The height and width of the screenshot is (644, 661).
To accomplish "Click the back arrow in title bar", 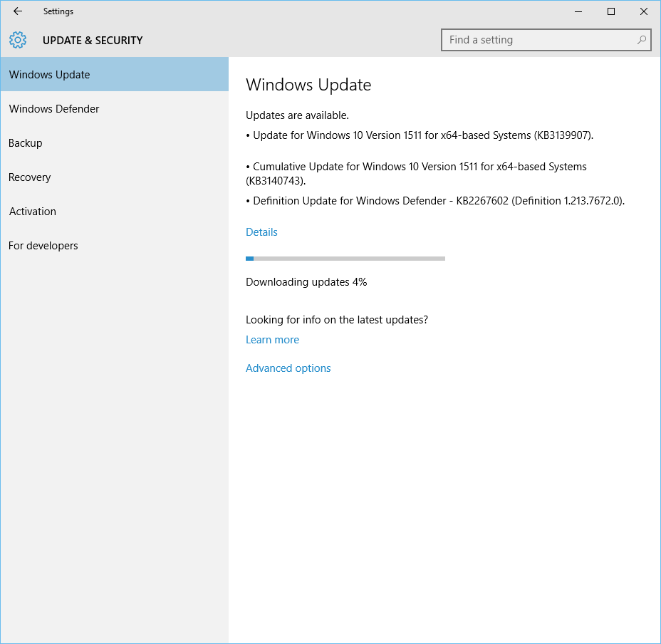I will coord(18,11).
